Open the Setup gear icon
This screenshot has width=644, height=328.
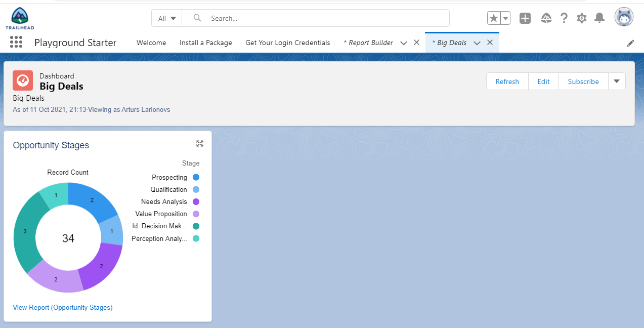(x=582, y=18)
